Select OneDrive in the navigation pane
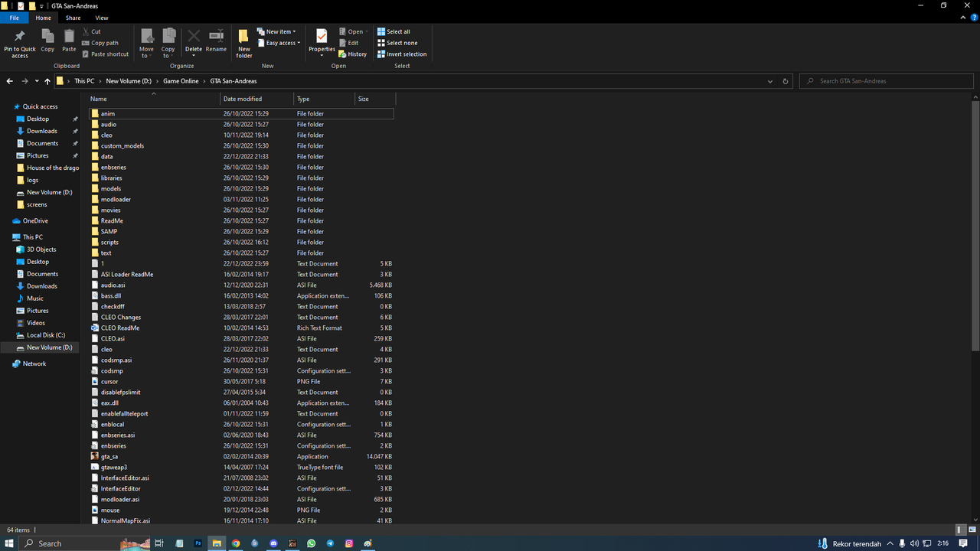Image resolution: width=980 pixels, height=551 pixels. 35,221
